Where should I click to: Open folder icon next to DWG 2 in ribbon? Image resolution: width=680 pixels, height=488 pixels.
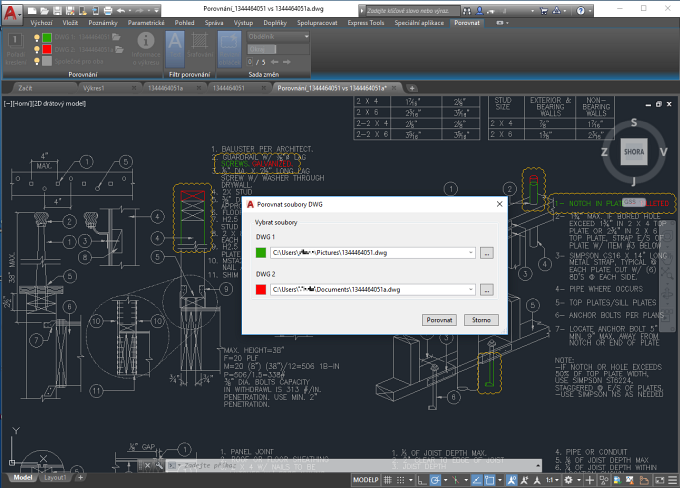(x=119, y=49)
